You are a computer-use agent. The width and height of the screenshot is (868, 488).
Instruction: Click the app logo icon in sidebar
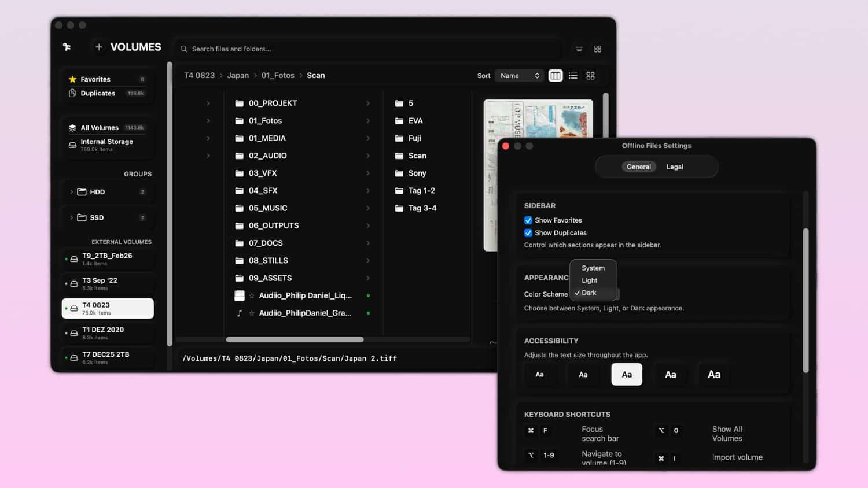(x=67, y=47)
